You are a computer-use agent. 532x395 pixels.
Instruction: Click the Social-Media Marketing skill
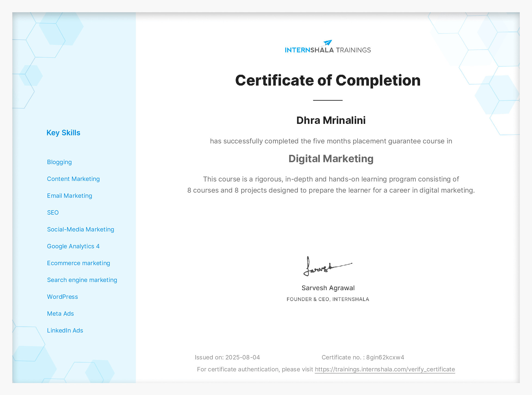coord(81,229)
